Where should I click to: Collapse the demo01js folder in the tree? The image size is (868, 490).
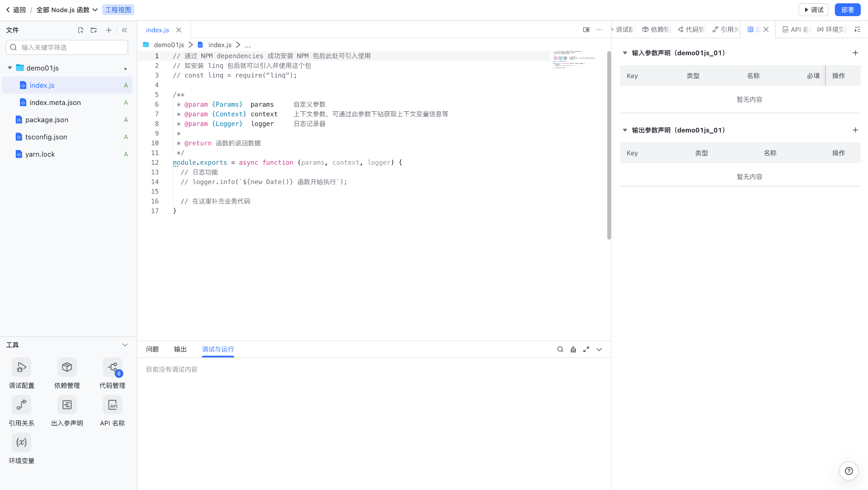[x=10, y=68]
